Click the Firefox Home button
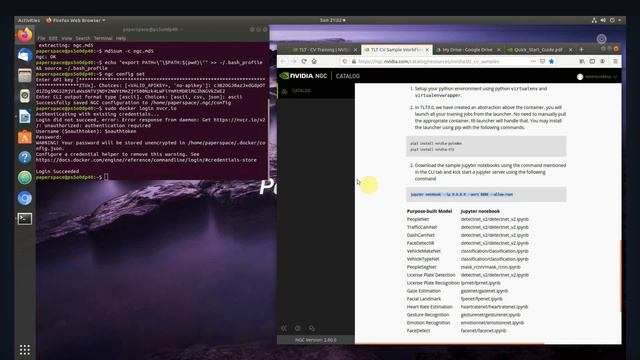Viewport: 640px width, 360px height. [314, 61]
